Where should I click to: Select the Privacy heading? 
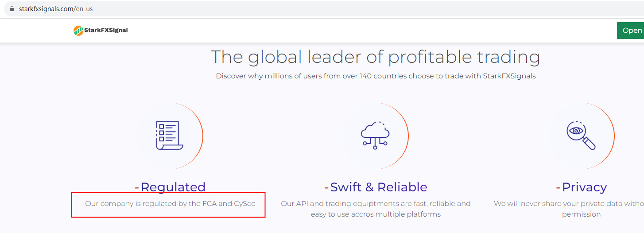point(584,187)
